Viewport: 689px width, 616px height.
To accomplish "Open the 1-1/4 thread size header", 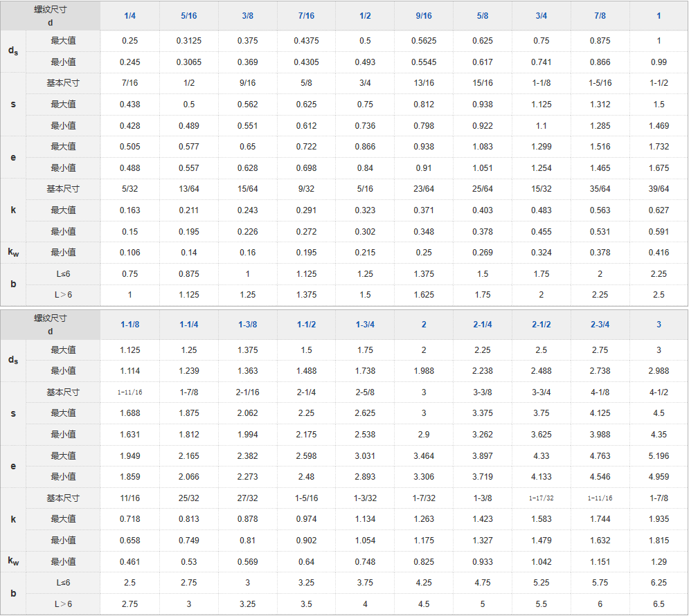I will pos(188,325).
